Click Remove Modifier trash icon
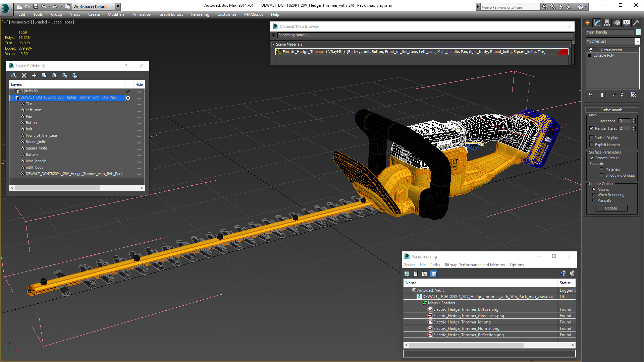The image size is (644, 362). click(622, 95)
